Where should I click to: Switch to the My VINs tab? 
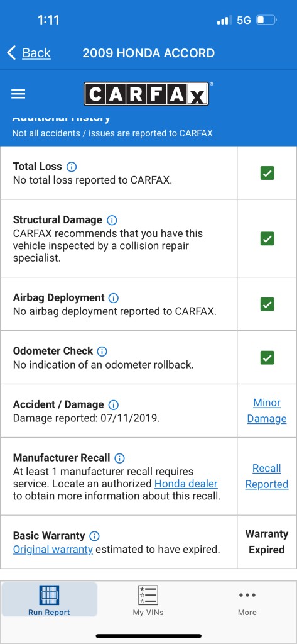pos(148,601)
